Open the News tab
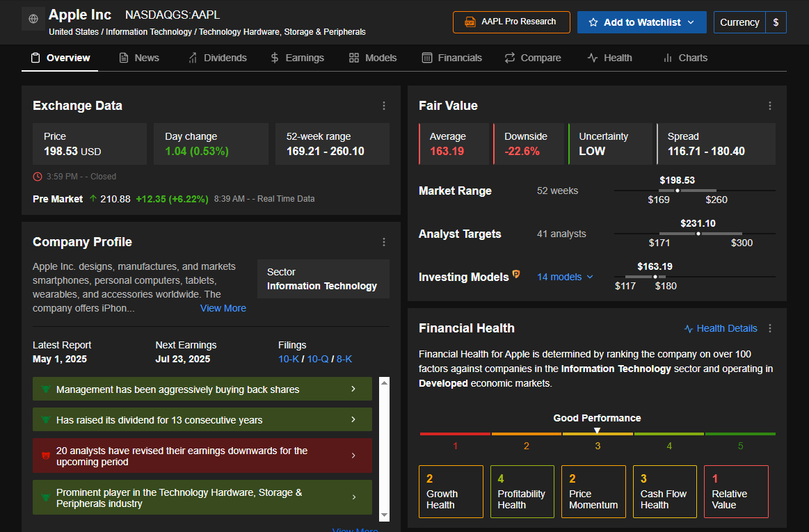The width and height of the screenshot is (809, 532). coord(139,58)
